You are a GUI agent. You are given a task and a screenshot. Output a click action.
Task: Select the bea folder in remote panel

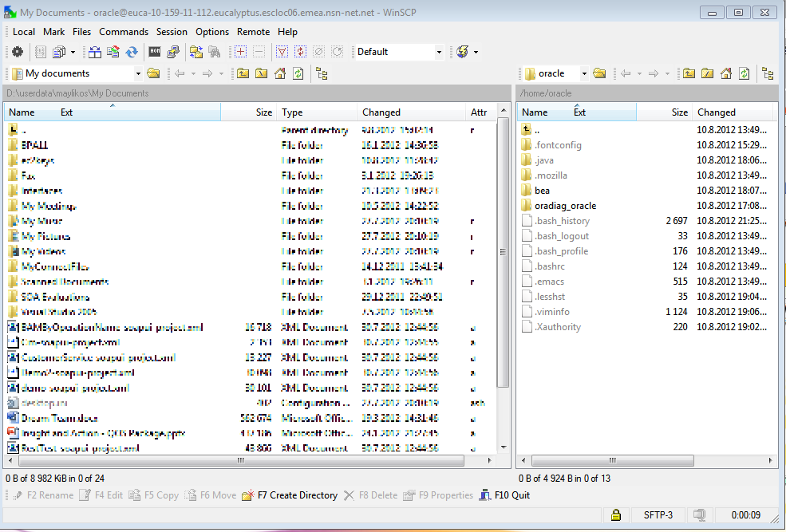(542, 191)
